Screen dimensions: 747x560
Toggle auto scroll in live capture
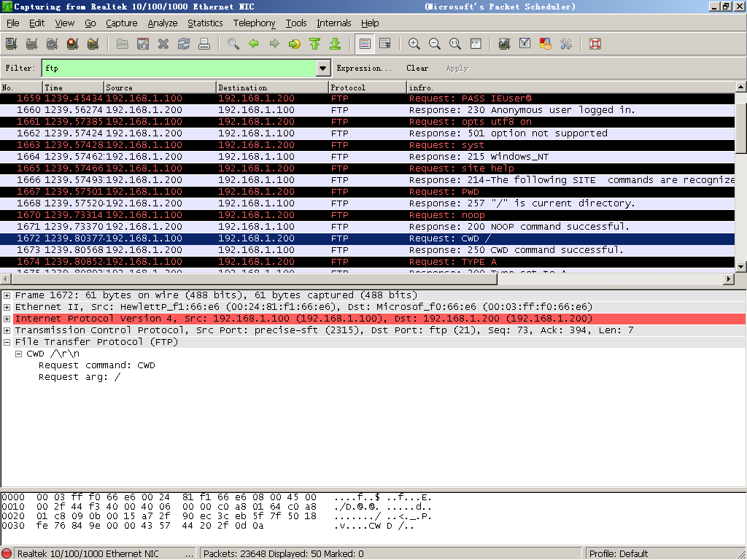tap(385, 44)
